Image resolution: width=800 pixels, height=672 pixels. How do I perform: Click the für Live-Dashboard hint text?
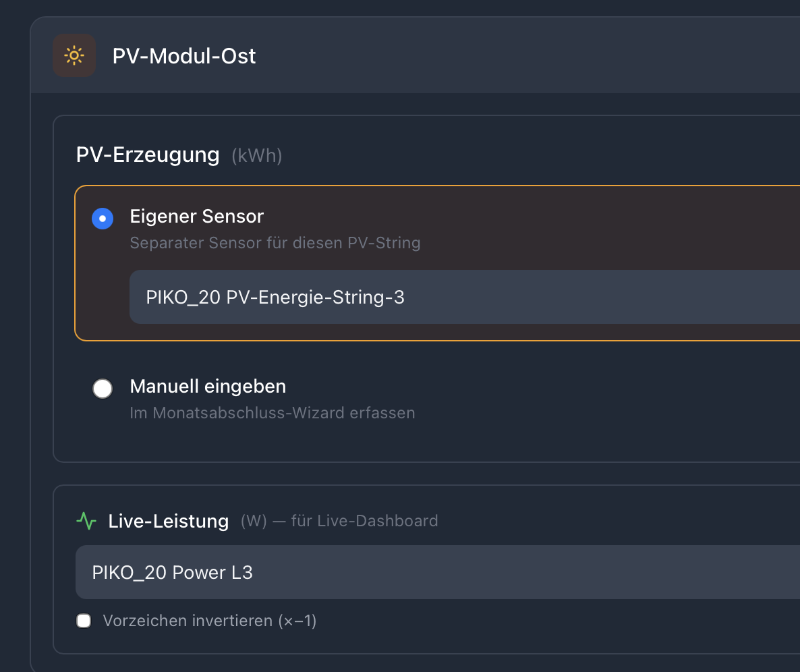click(364, 521)
